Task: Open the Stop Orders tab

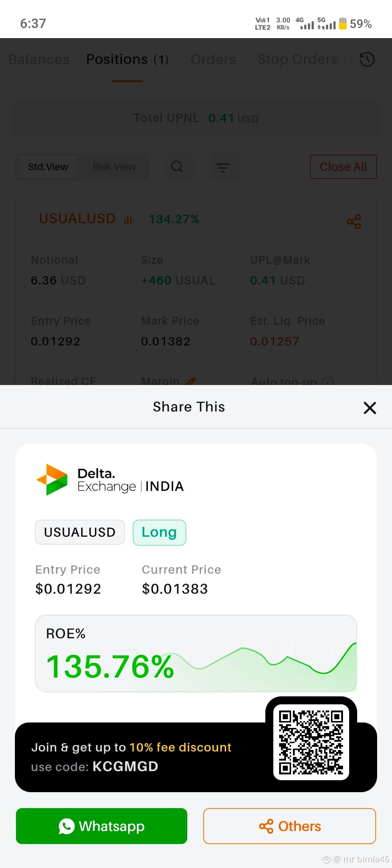Action: point(298,60)
